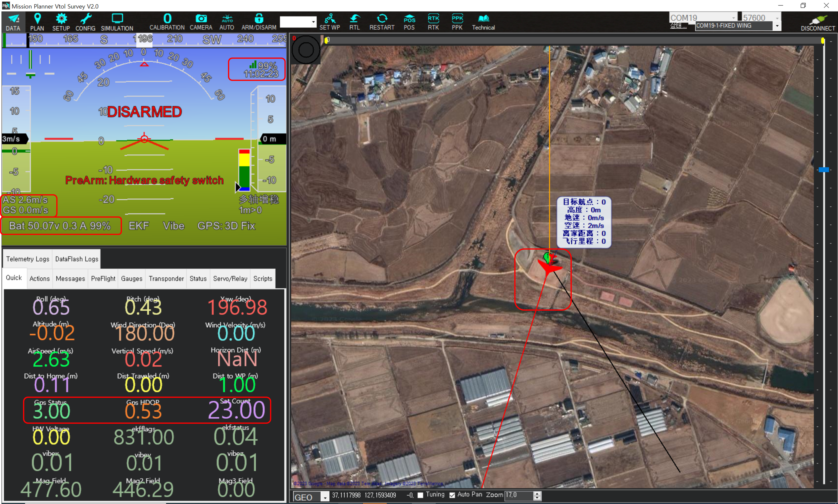This screenshot has height=504, width=838.
Task: Expand the COM19 port dropdown
Action: coord(733,18)
